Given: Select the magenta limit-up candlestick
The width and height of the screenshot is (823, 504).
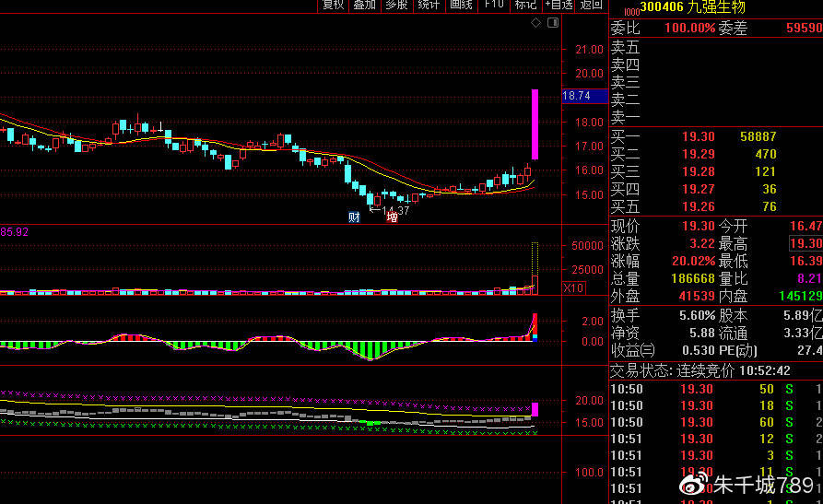Looking at the screenshot, I should point(535,124).
